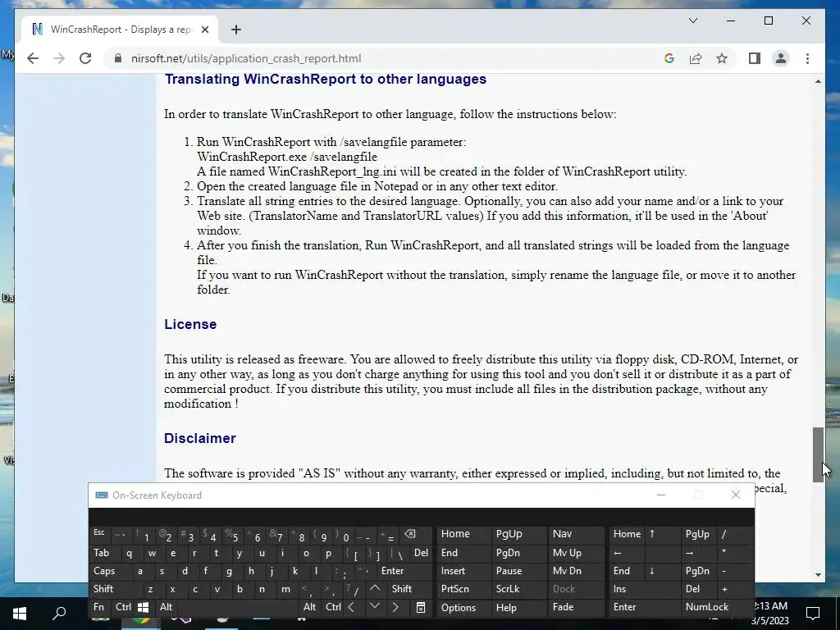This screenshot has width=840, height=630.
Task: Go back using the browser back arrow
Action: coord(33,58)
